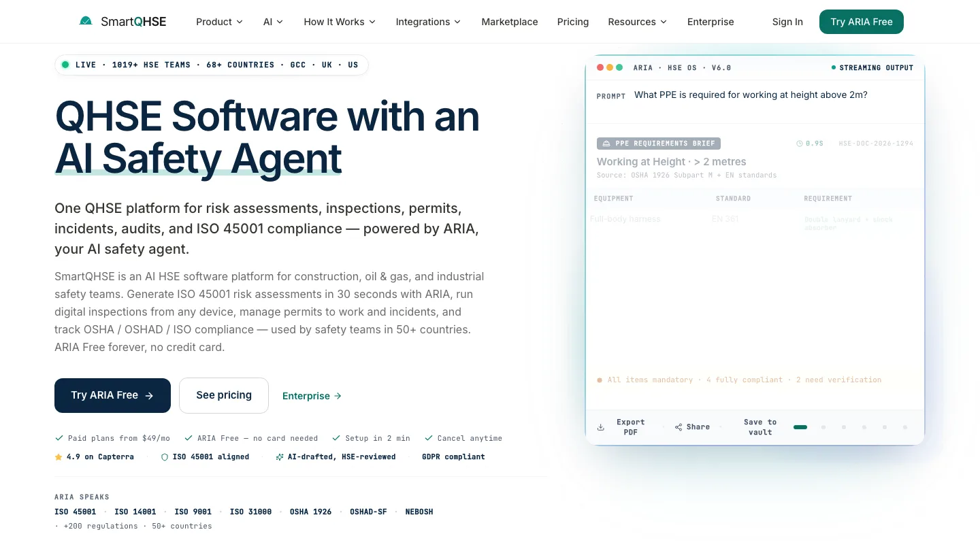Select the last carousel dot in ARIA panel

[x=905, y=427]
